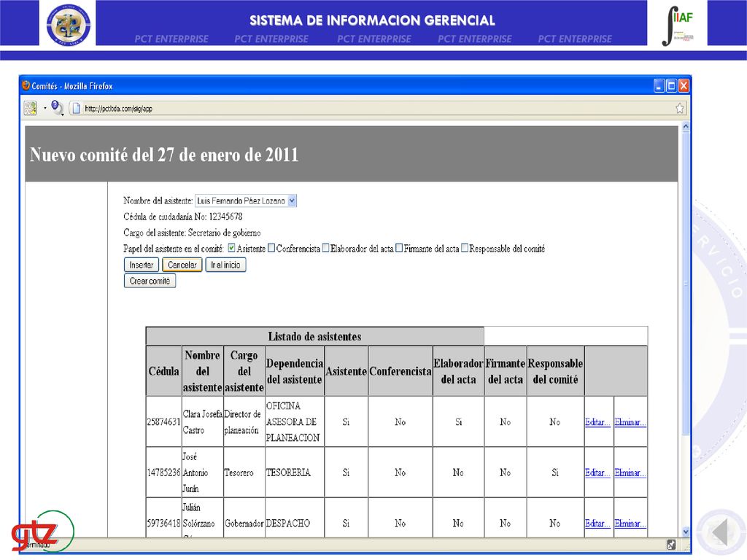
Task: Click the Responsable del comité column header
Action: (x=555, y=371)
